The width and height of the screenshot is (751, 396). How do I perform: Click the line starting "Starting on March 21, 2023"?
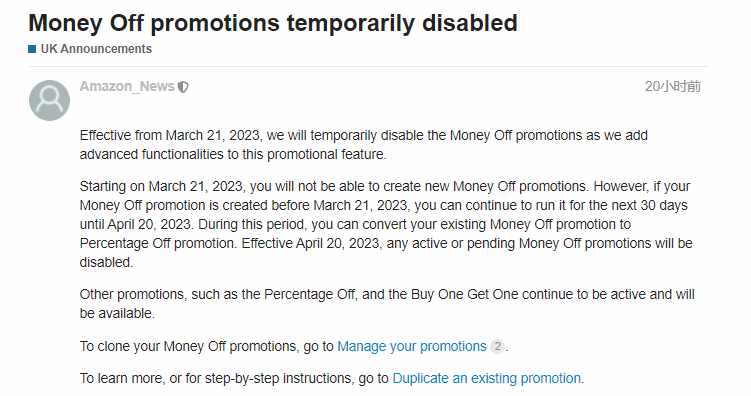pyautogui.click(x=385, y=186)
